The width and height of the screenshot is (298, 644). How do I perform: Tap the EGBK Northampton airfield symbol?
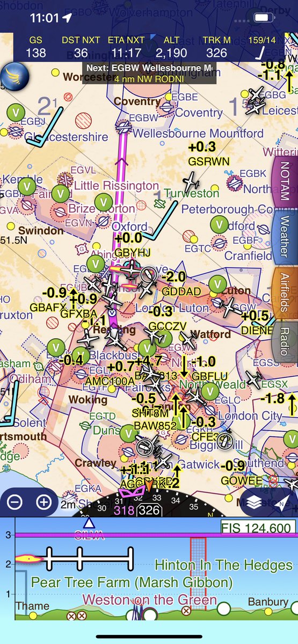click(234, 184)
